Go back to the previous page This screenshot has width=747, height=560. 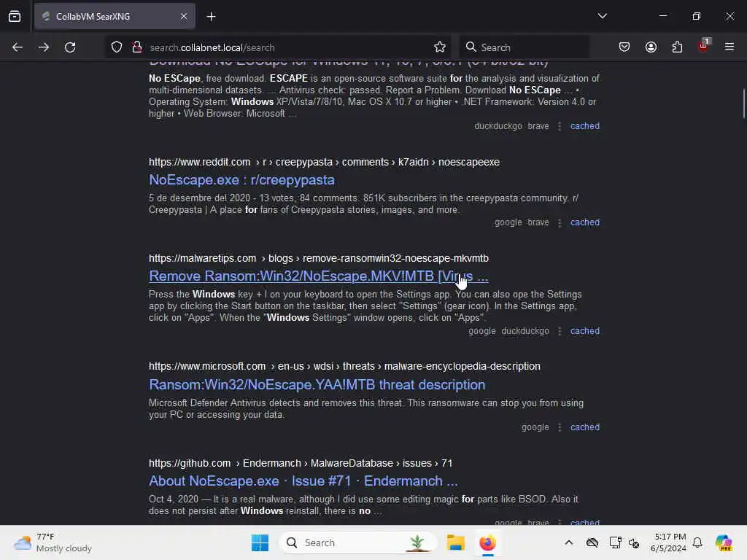click(x=18, y=47)
